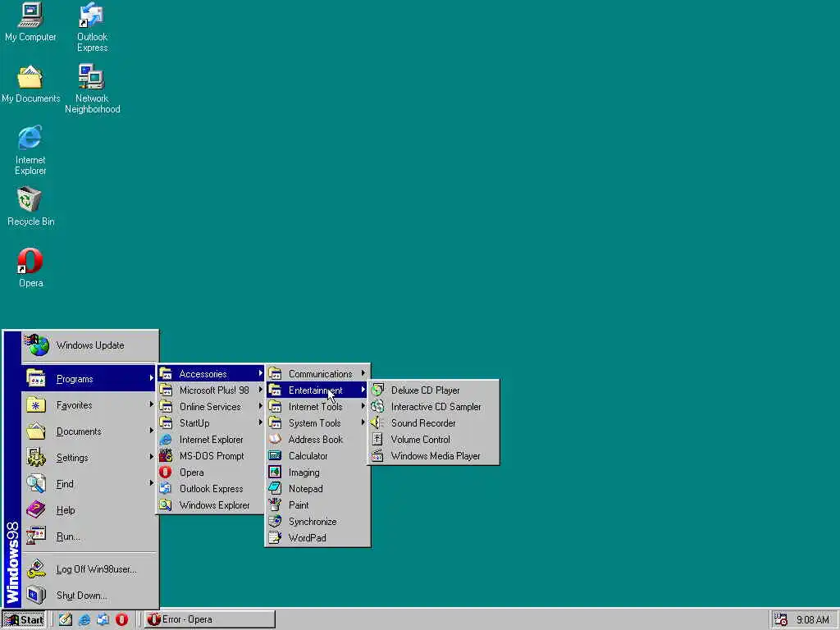This screenshot has height=630, width=840.
Task: Switch to Error - Opera taskbar button
Action: (x=210, y=619)
